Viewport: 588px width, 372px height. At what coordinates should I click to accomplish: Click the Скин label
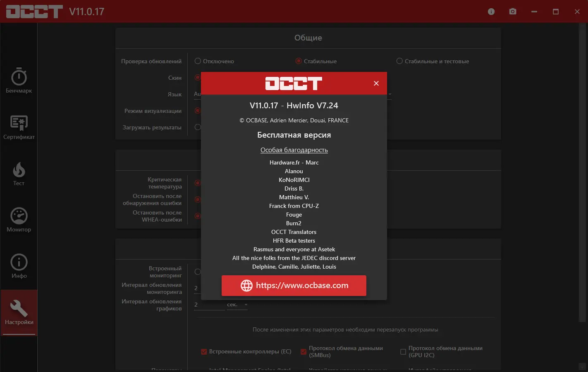click(x=175, y=78)
